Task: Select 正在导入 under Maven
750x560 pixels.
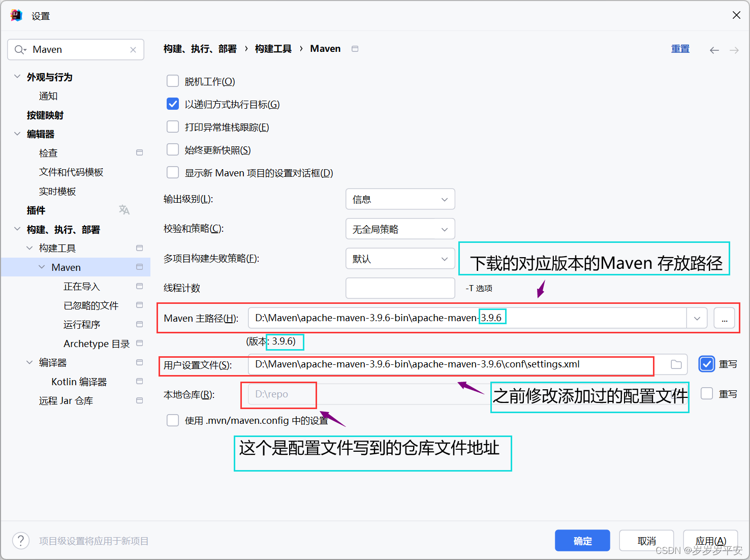Action: point(82,287)
